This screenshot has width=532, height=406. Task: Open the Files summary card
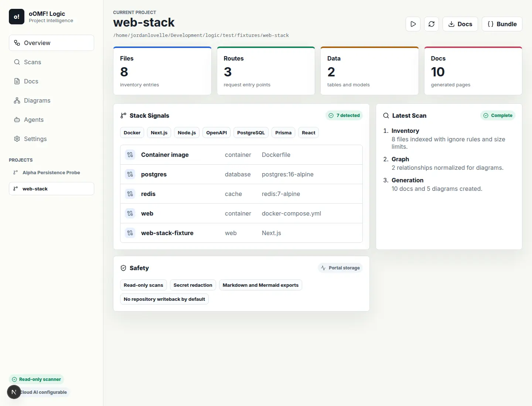point(162,71)
